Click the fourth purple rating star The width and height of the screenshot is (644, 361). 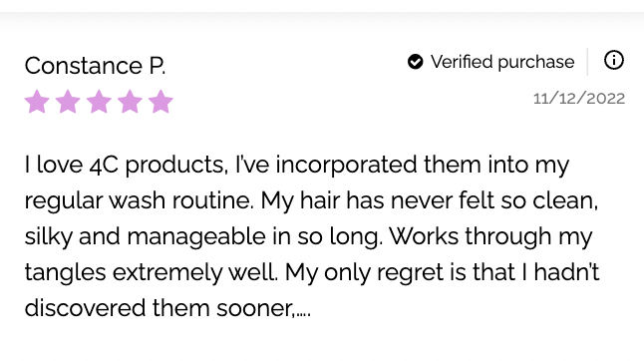tap(130, 101)
